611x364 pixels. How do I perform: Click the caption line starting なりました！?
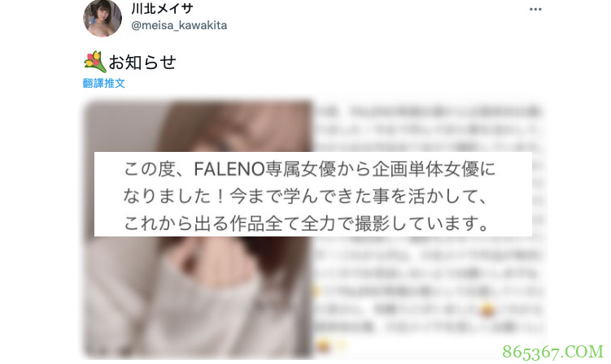[305, 196]
